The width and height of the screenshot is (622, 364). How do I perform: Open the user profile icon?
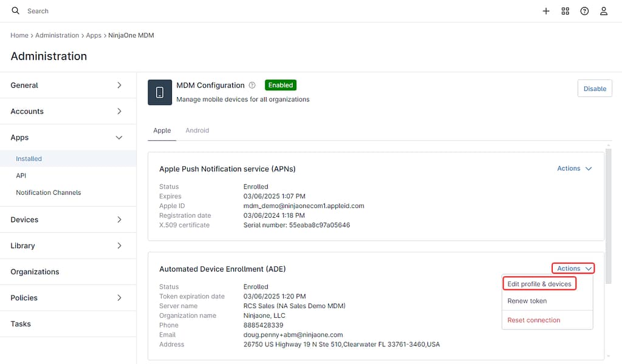(x=604, y=11)
